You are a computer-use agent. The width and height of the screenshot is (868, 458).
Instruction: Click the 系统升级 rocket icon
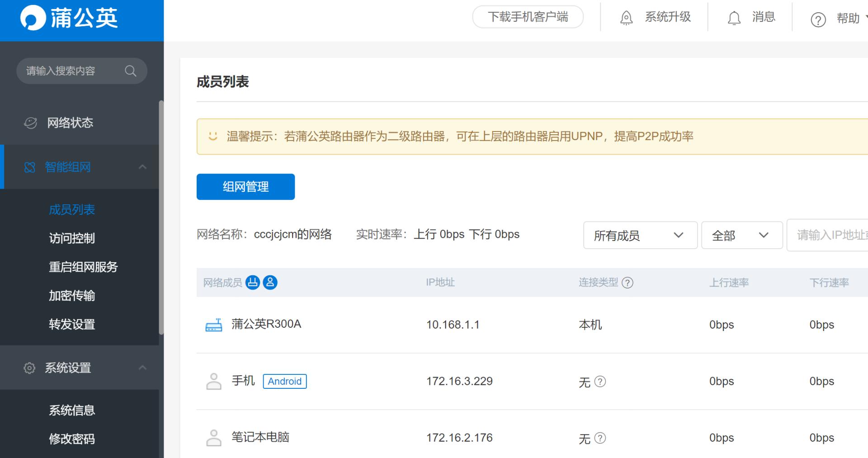click(627, 17)
